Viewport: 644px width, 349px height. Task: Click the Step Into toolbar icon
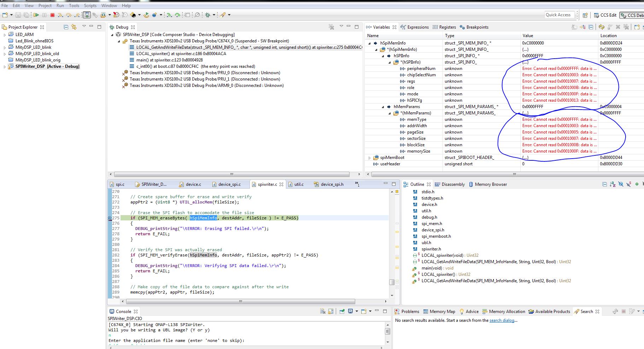coord(60,15)
